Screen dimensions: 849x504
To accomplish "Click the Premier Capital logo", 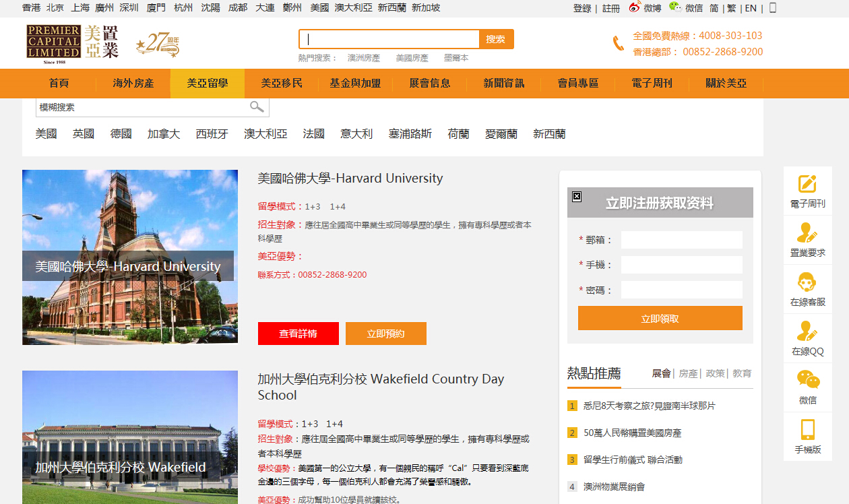I will [73, 44].
